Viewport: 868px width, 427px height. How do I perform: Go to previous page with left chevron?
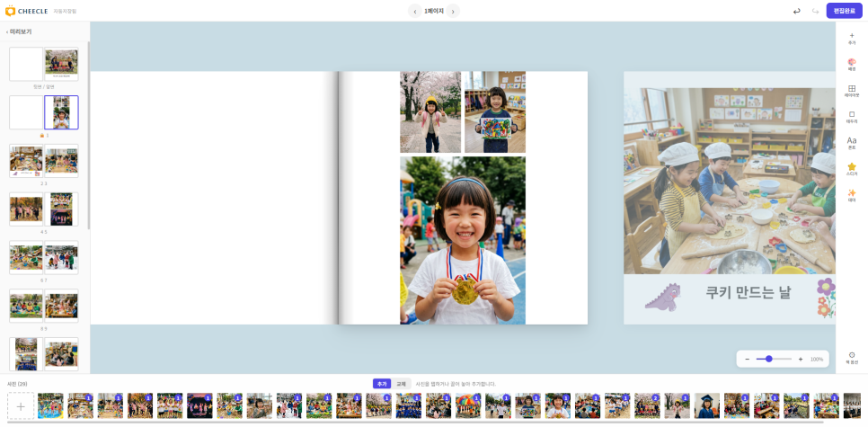pos(415,11)
